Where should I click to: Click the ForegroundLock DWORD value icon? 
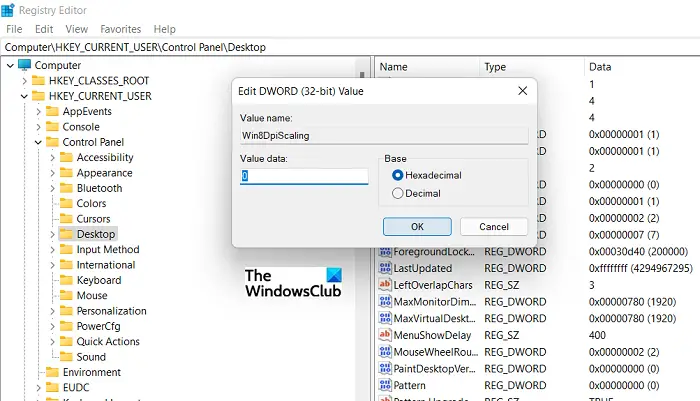[385, 251]
